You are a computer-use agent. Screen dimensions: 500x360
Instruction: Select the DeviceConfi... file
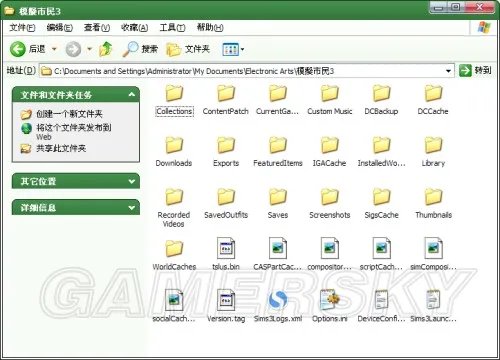[381, 306]
